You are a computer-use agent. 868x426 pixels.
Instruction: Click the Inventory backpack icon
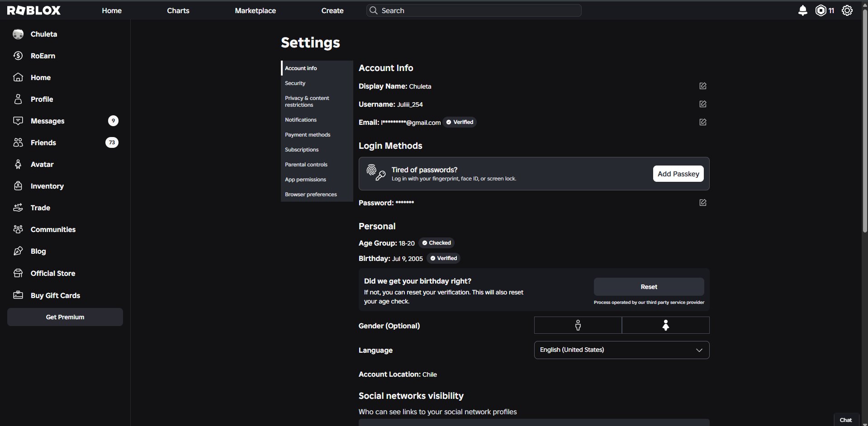(x=18, y=186)
